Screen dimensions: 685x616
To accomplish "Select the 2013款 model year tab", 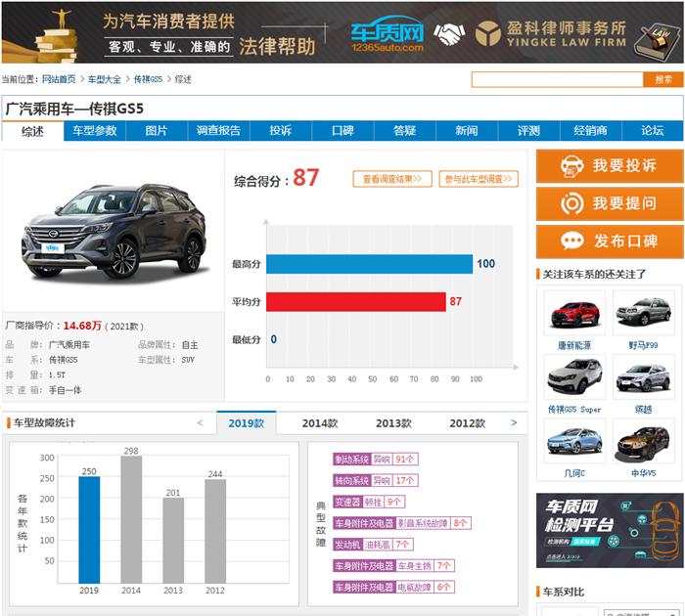I will pos(394,422).
